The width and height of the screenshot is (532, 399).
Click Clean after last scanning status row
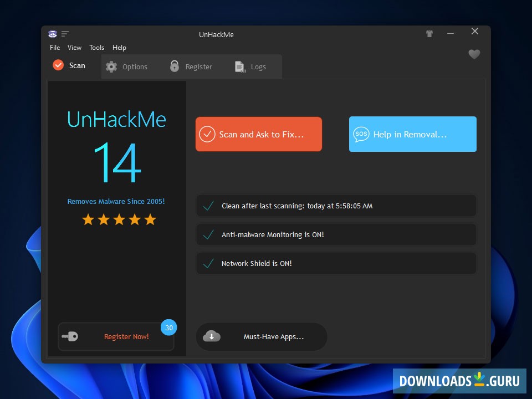click(x=336, y=206)
